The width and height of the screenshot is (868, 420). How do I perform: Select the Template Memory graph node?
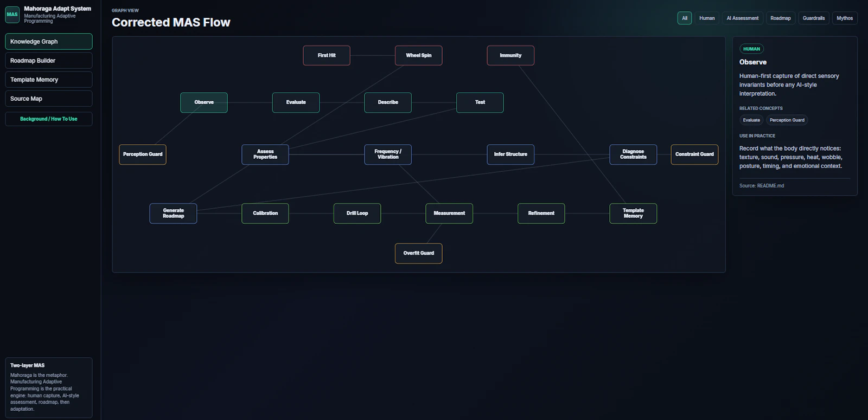click(633, 214)
